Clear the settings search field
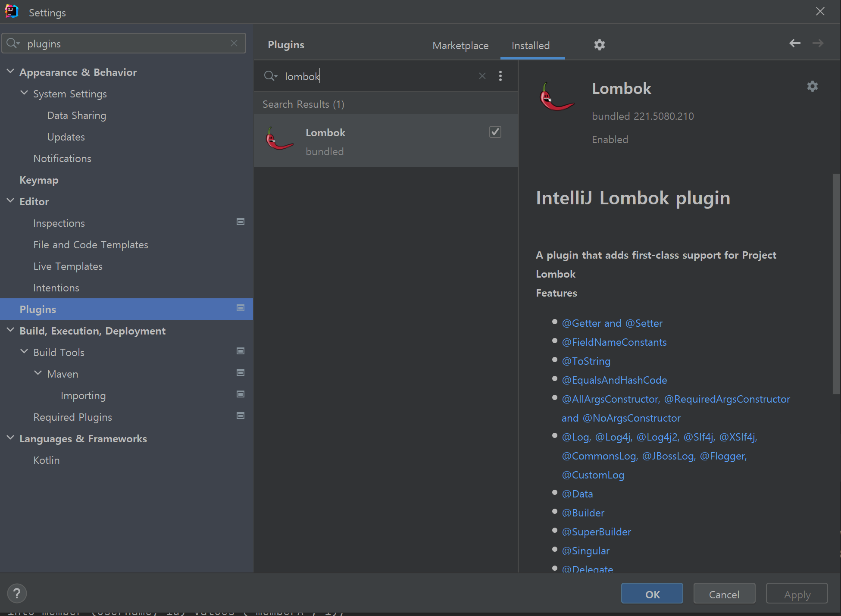The height and width of the screenshot is (616, 841). [x=234, y=43]
